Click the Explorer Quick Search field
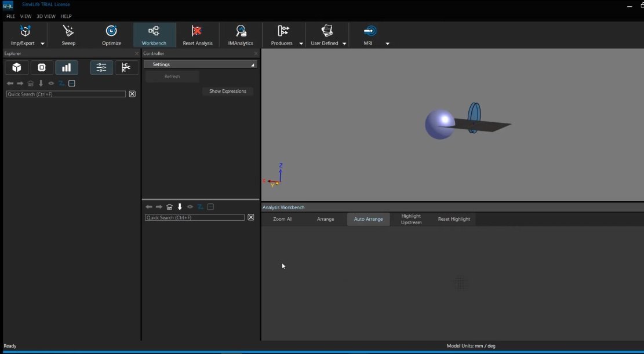 [x=66, y=94]
